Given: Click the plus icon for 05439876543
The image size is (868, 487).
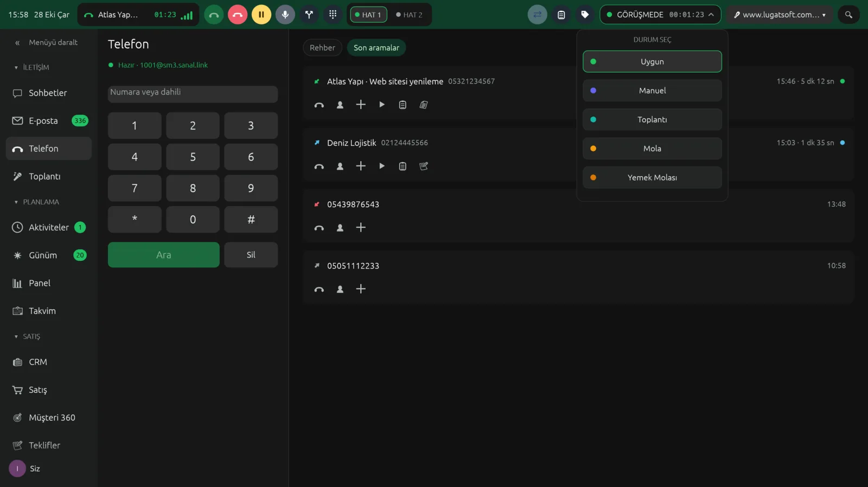Looking at the screenshot, I should (361, 227).
